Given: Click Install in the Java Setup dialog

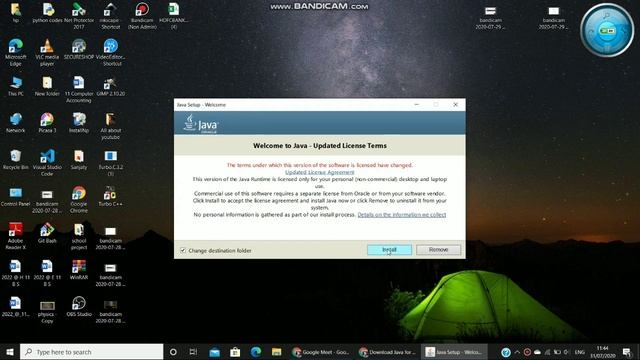Looking at the screenshot, I should coord(389,250).
